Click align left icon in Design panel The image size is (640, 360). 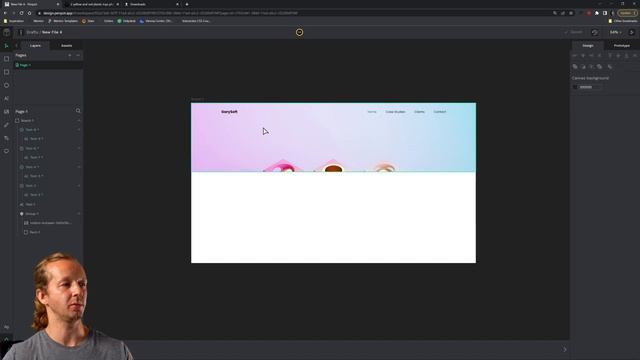(575, 56)
